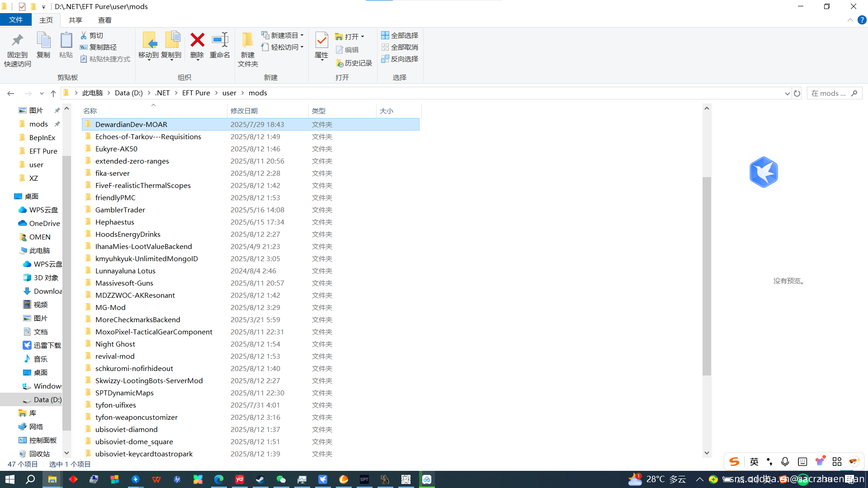Sort by Type (类型) column header
The width and height of the screenshot is (868, 488).
342,111
